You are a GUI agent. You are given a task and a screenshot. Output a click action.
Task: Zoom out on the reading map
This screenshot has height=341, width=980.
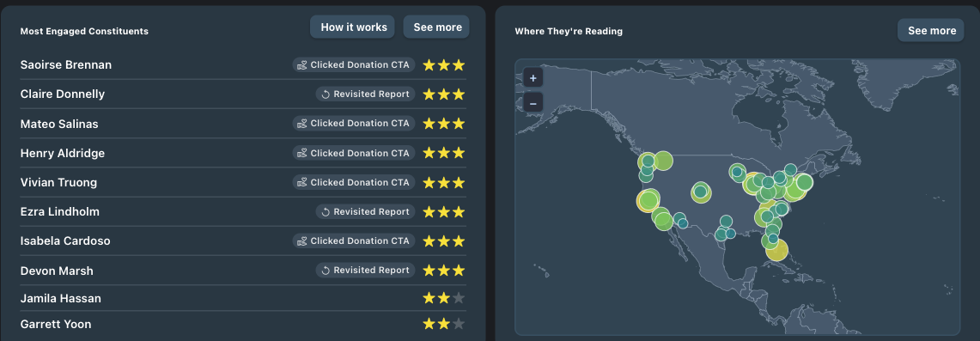click(533, 102)
